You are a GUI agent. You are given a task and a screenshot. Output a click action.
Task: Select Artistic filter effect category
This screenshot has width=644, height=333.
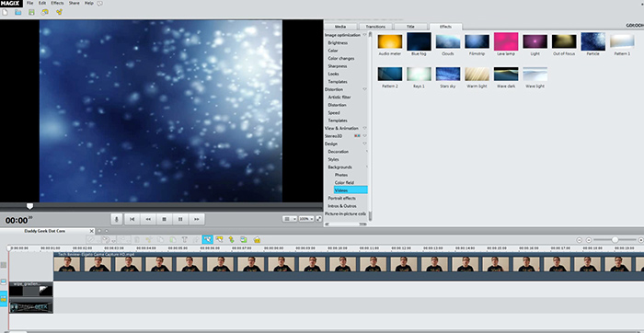click(339, 98)
